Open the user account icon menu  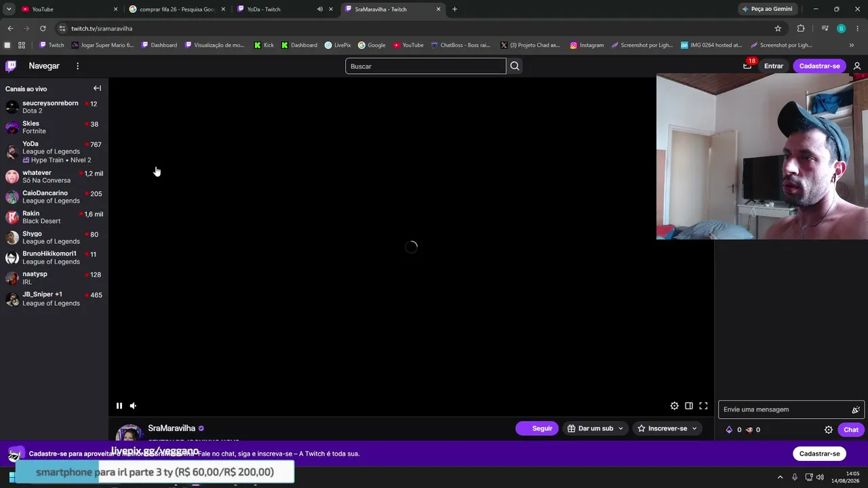(x=857, y=66)
